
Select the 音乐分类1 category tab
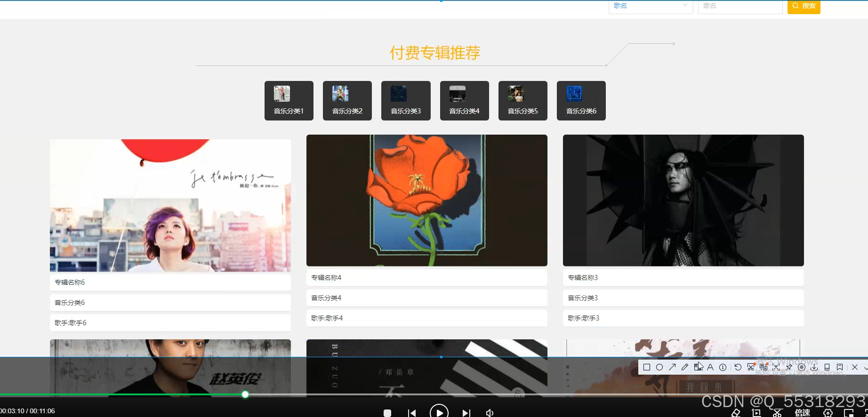(289, 101)
